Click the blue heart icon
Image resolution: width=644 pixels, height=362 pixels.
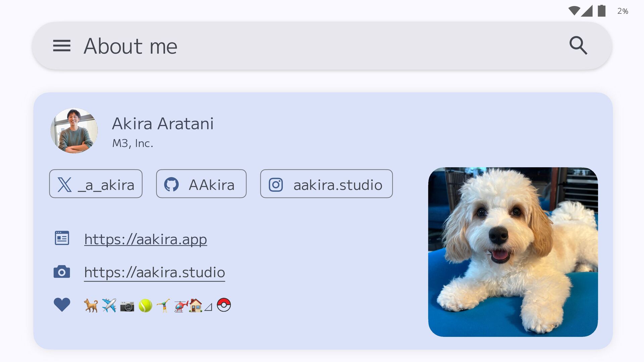click(62, 305)
